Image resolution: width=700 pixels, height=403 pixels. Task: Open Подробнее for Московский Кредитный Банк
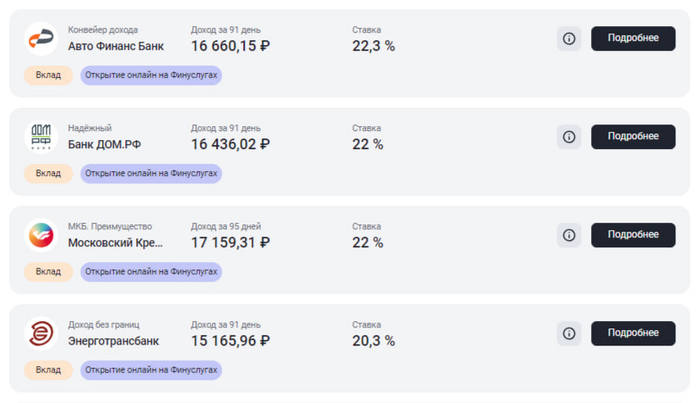(633, 235)
